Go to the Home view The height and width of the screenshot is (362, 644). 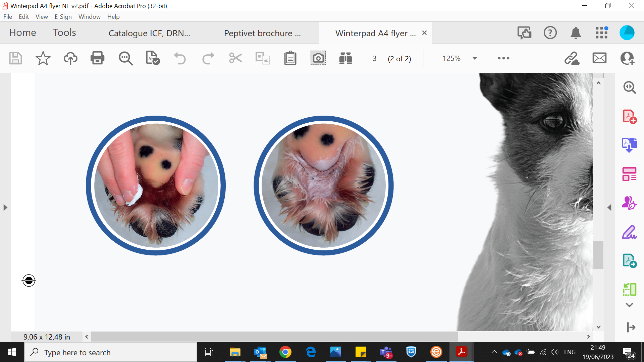(x=22, y=33)
